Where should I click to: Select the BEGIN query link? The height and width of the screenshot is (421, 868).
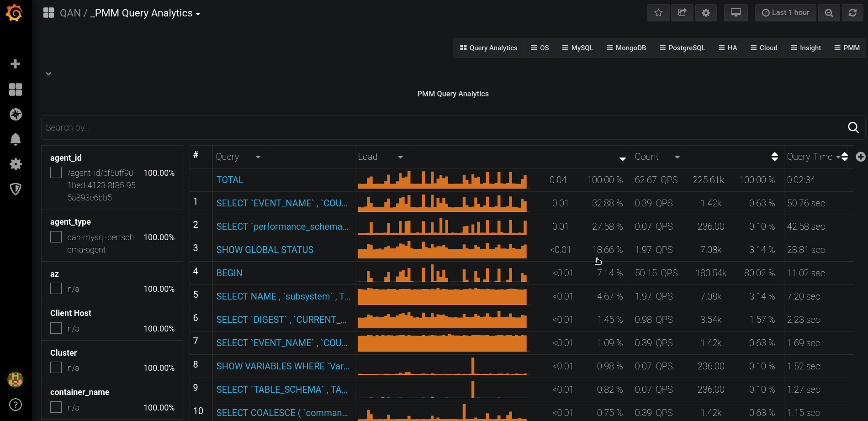pos(229,273)
